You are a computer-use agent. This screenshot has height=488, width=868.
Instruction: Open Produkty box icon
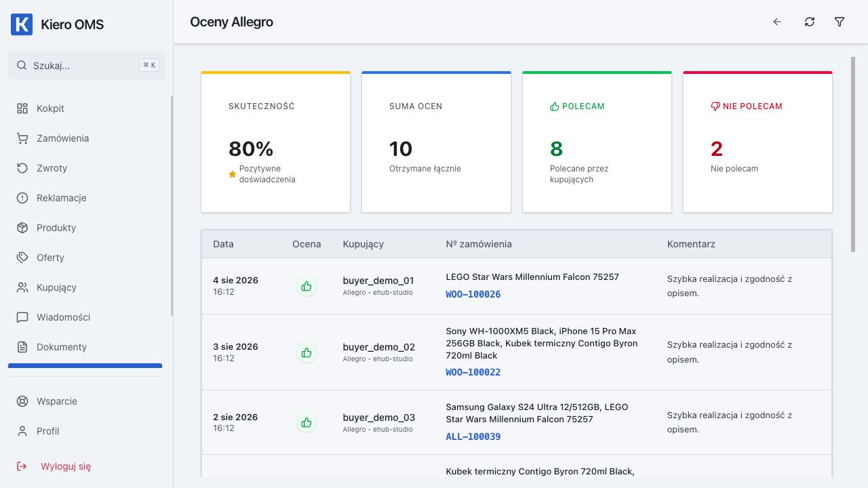coord(22,228)
